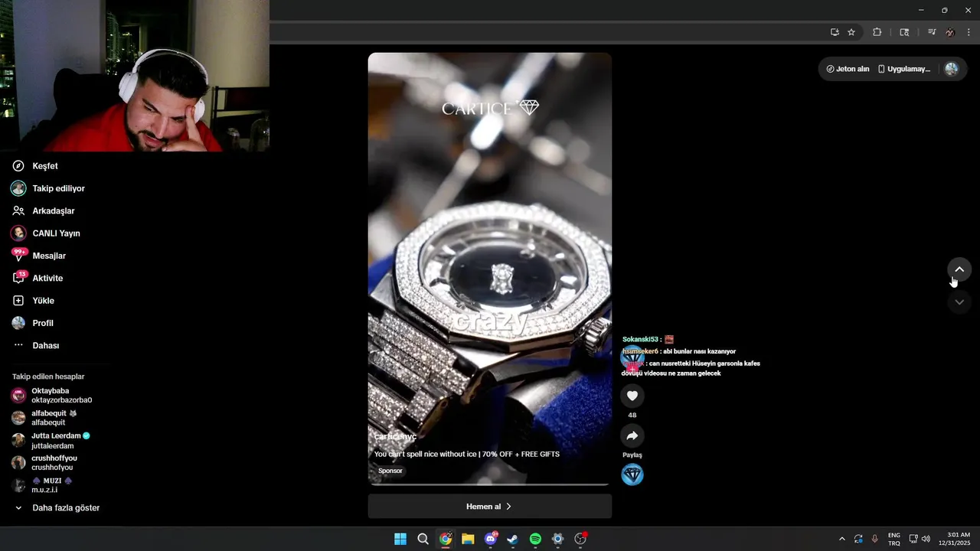Click sync icon in system tray

858,539
